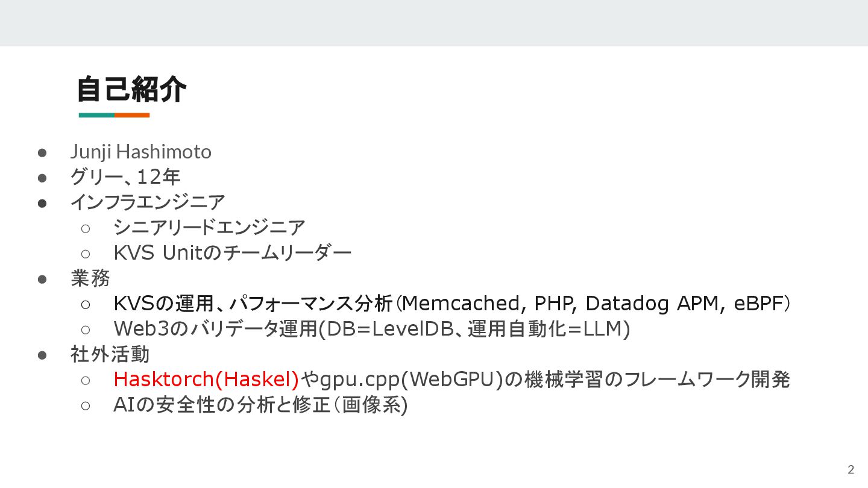Click the orange underline segment under title
The height and width of the screenshot is (488, 868).
point(132,114)
